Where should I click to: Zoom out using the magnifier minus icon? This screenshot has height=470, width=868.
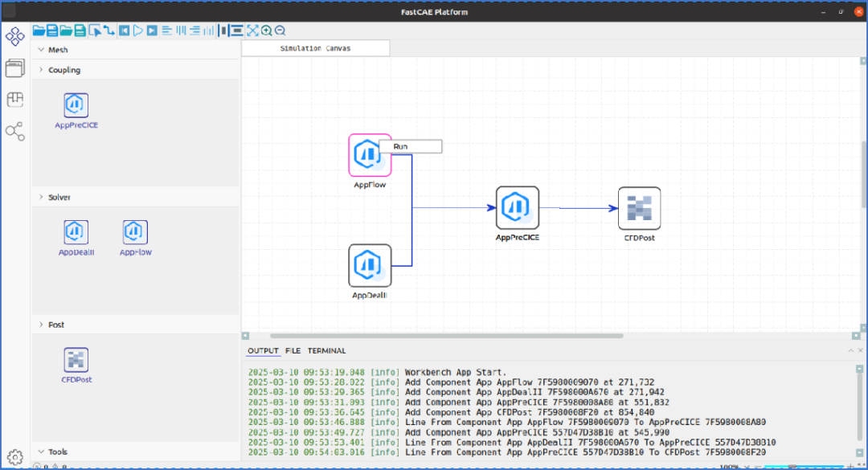point(280,31)
